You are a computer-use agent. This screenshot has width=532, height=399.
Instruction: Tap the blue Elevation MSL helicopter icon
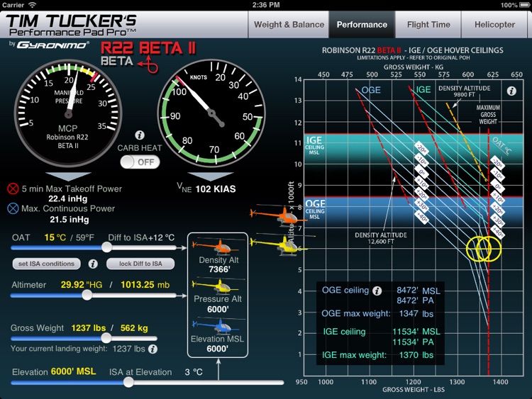[218, 325]
